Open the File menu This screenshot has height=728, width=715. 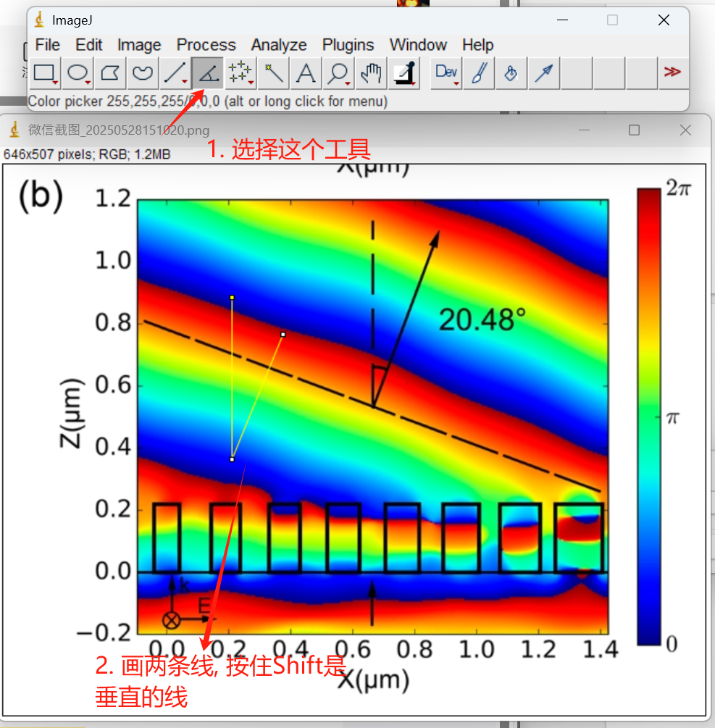point(47,45)
